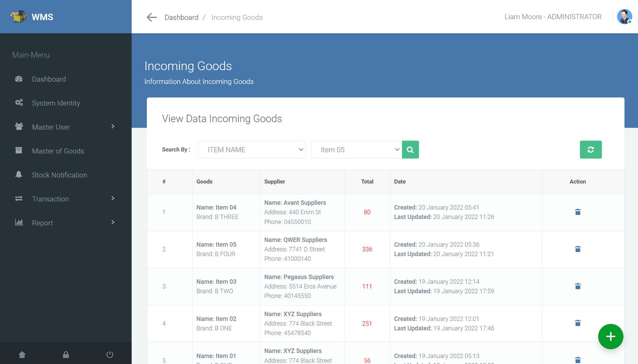This screenshot has width=638, height=364.
Task: Click 'Name: Item 05' goods cell
Action: [x=216, y=244]
